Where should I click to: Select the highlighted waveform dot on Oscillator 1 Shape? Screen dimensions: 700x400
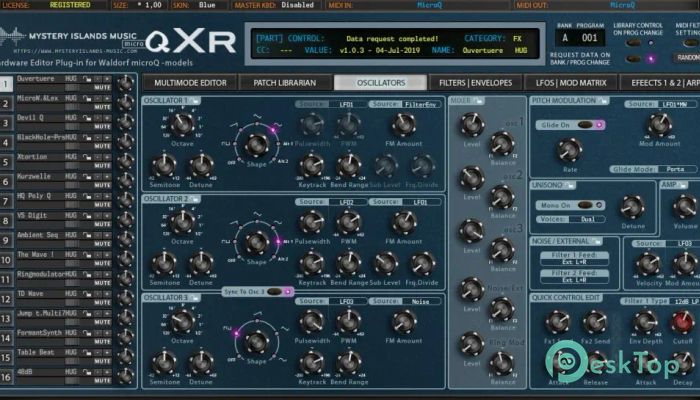click(x=273, y=130)
